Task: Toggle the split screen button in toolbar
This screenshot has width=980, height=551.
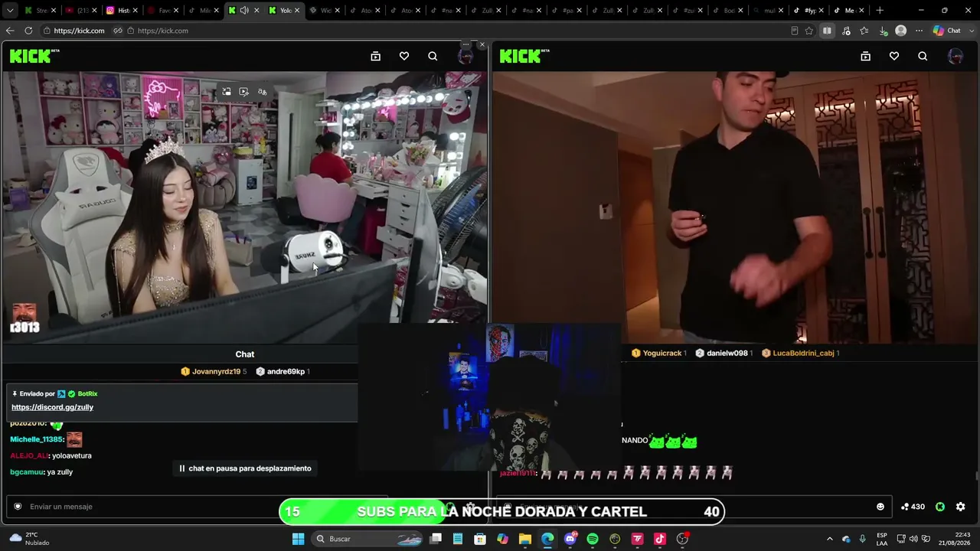Action: [x=827, y=31]
